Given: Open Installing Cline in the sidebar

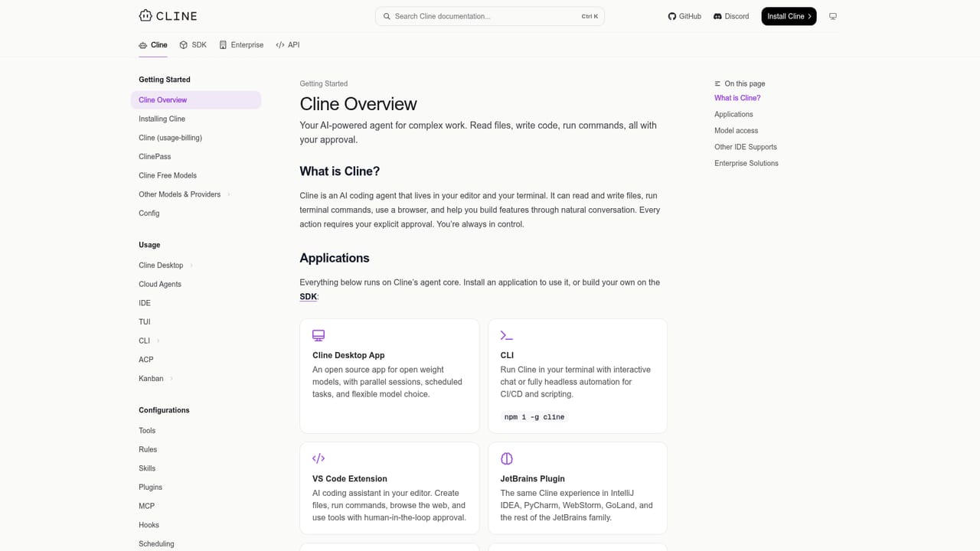Looking at the screenshot, I should coord(162,119).
